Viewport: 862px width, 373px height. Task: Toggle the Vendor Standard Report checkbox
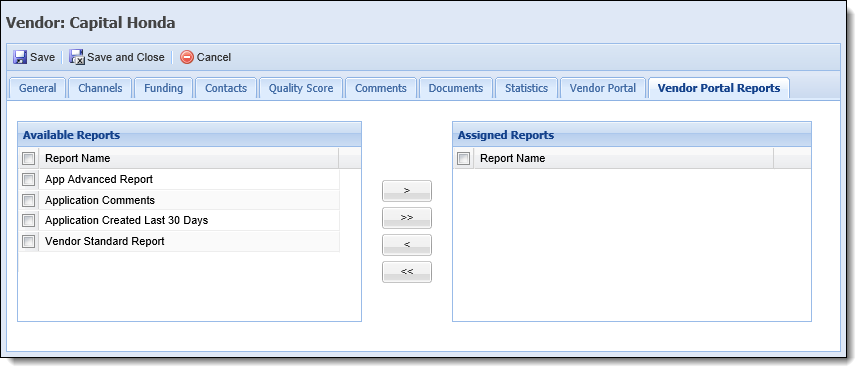pos(29,242)
